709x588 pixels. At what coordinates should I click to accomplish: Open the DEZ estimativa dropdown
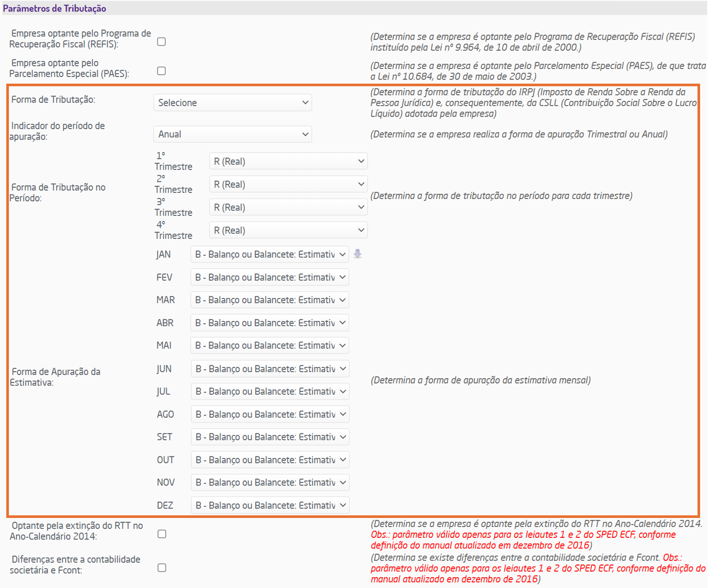(270, 505)
